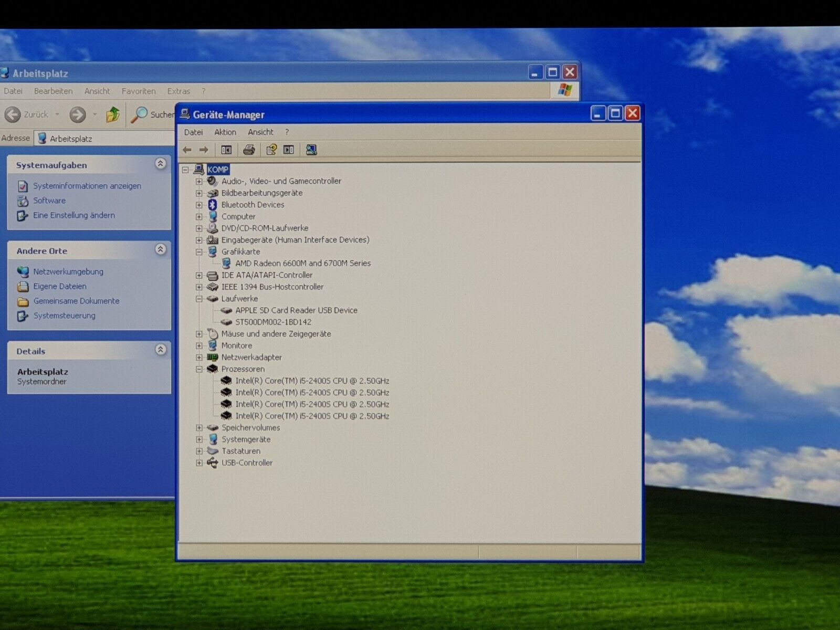Collapse the Systemaufgaben panel

(x=161, y=164)
